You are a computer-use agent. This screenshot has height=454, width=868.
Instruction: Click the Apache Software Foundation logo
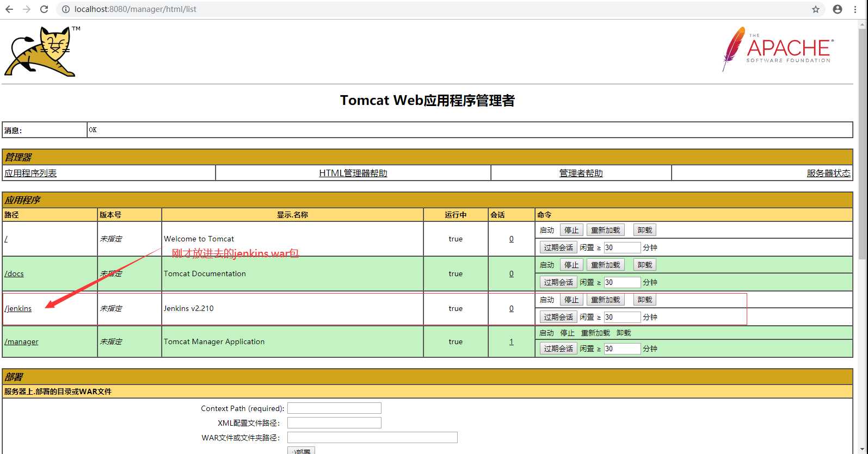(778, 49)
